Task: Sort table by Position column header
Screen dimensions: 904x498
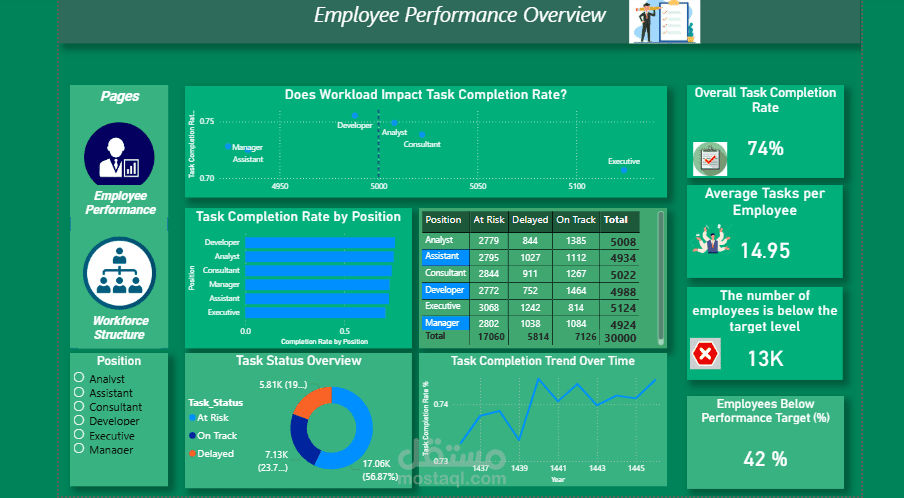Action: coord(445,220)
